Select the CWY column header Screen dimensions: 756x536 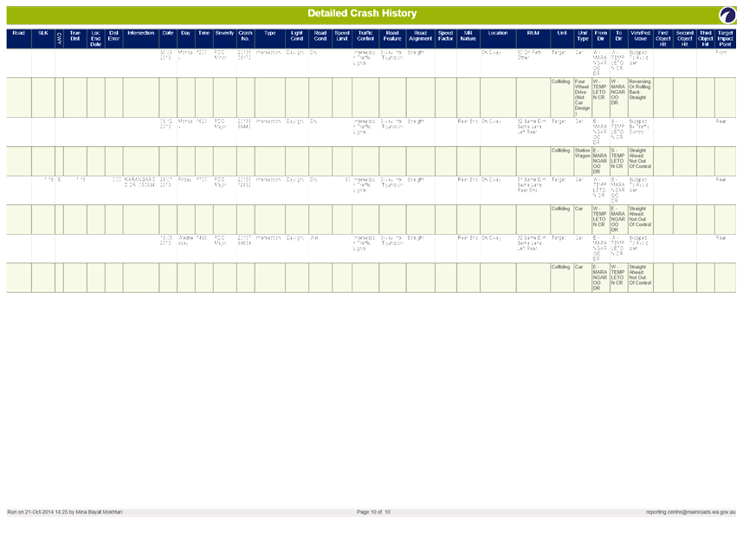[x=59, y=39]
